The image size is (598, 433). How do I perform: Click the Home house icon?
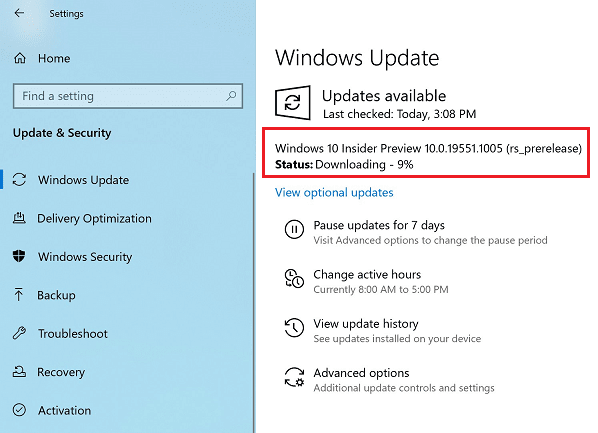coord(20,58)
